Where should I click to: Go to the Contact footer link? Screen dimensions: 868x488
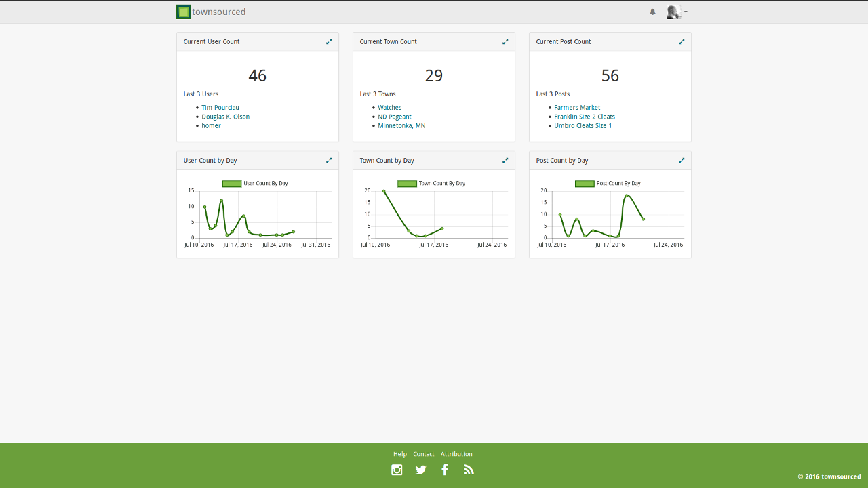424,454
